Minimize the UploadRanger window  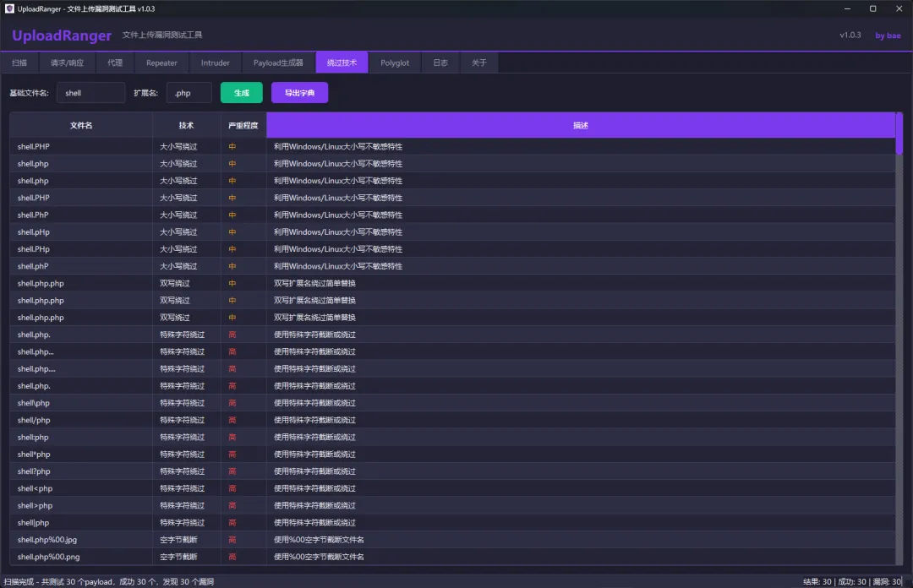pyautogui.click(x=847, y=8)
